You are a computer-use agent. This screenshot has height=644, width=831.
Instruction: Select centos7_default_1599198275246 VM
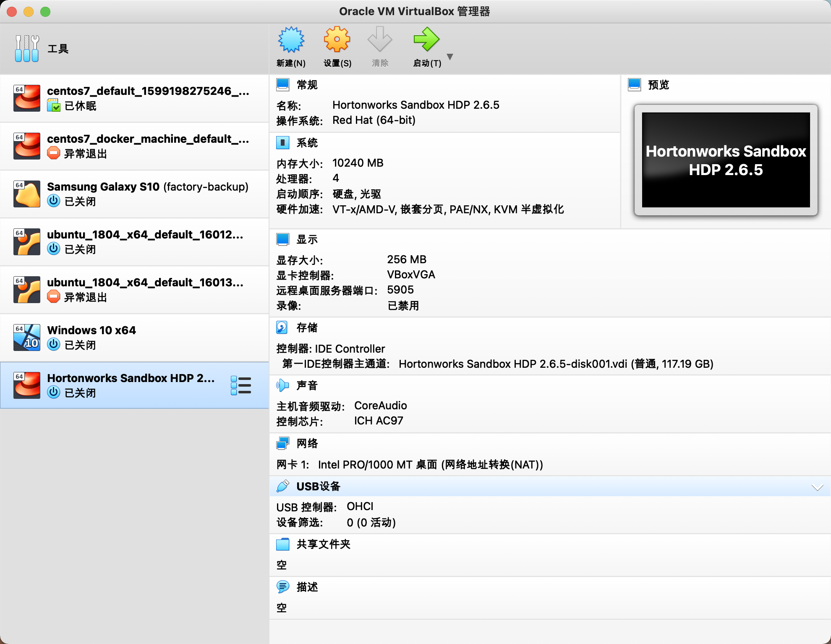pyautogui.click(x=134, y=99)
